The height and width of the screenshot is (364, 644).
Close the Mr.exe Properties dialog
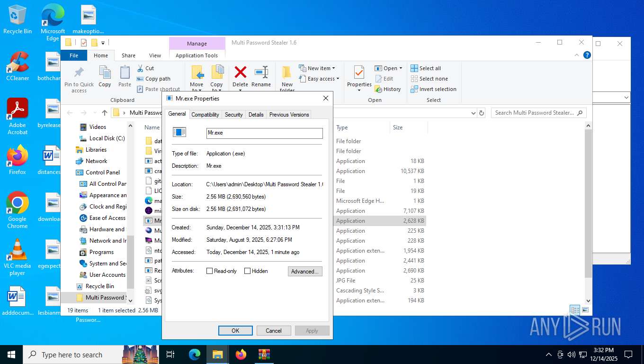[326, 99]
